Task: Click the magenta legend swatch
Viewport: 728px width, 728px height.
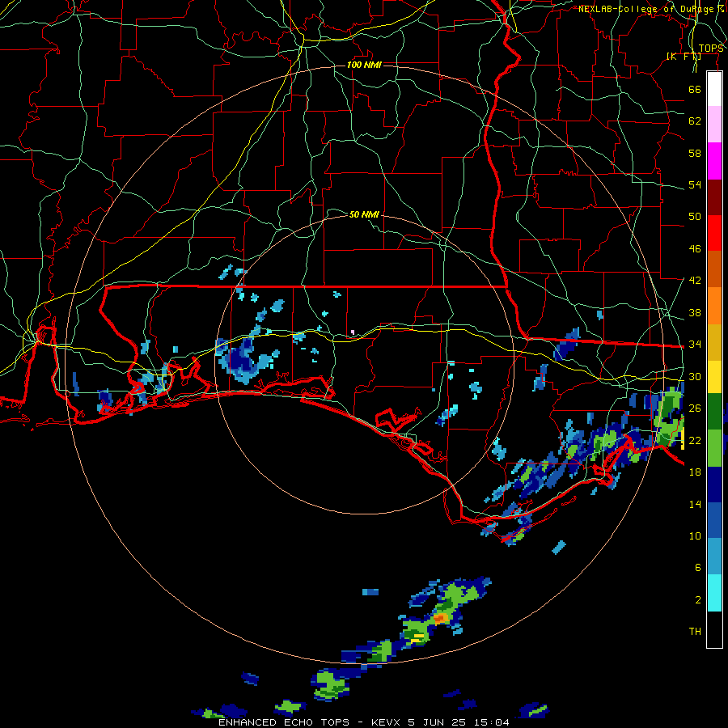Action: point(714,161)
